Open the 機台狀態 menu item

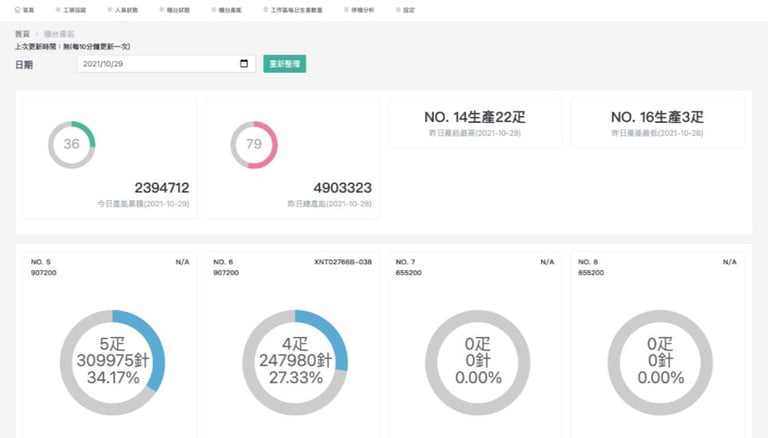[174, 10]
